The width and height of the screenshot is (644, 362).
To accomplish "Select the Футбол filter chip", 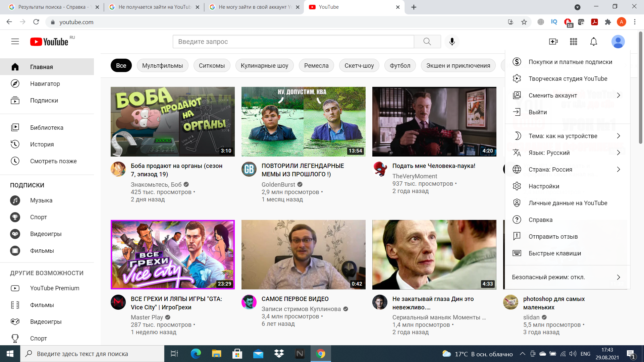I will [x=400, y=65].
